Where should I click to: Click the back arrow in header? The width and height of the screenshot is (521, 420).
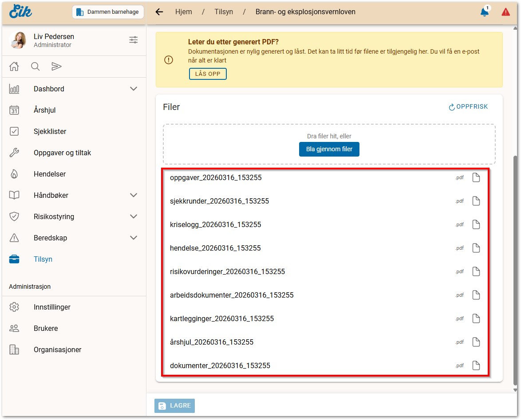[x=159, y=12]
